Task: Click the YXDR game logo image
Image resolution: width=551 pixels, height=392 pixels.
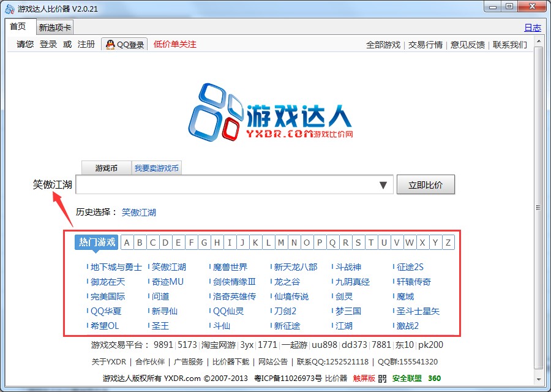Action: coord(271,113)
